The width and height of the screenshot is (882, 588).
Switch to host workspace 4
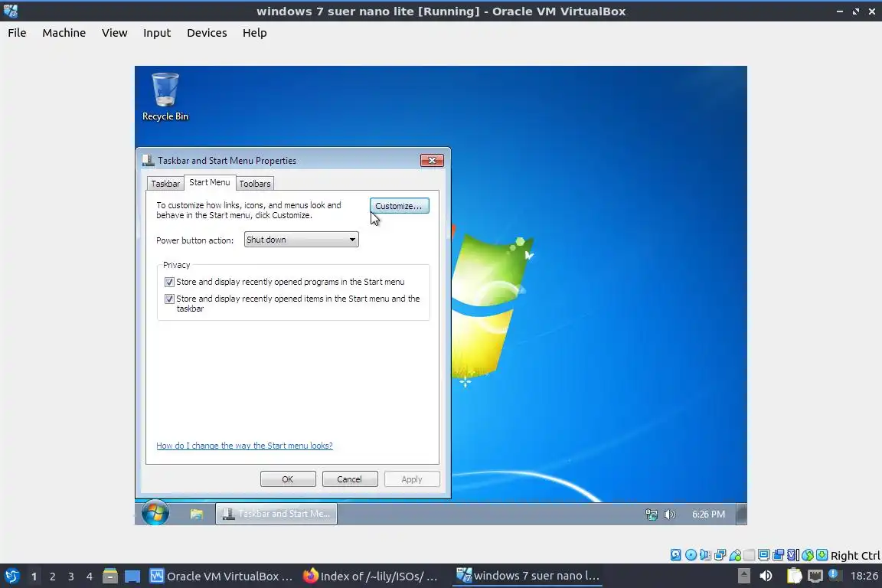pos(89,577)
